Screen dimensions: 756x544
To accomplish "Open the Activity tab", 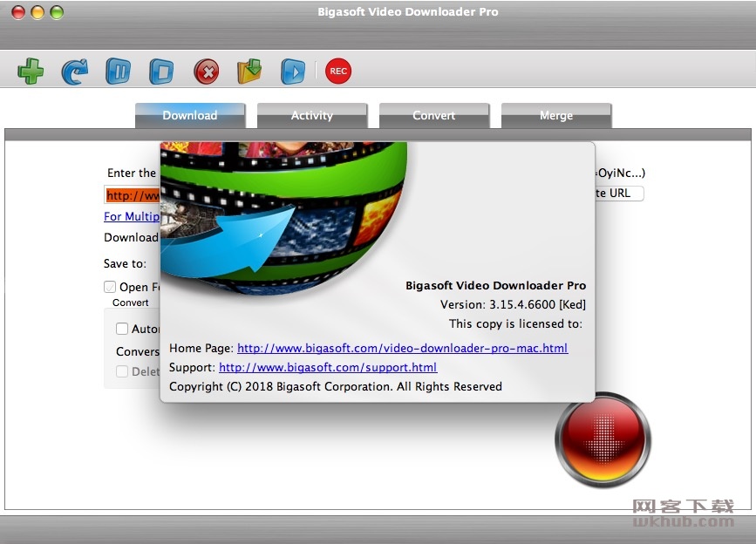I will 312,116.
